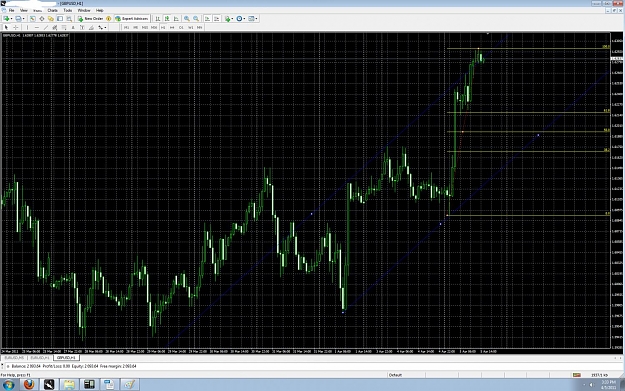Open Firefox from the taskbar
The image size is (625, 391).
pos(29,385)
